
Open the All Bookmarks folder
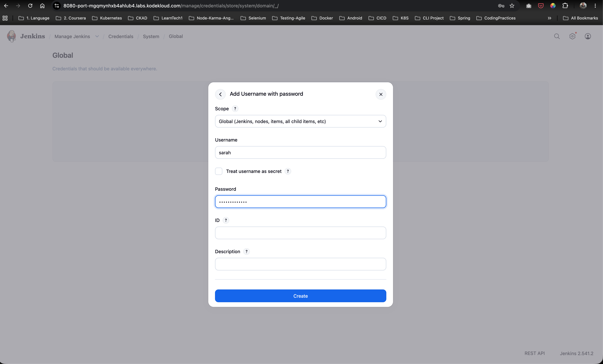tap(580, 18)
